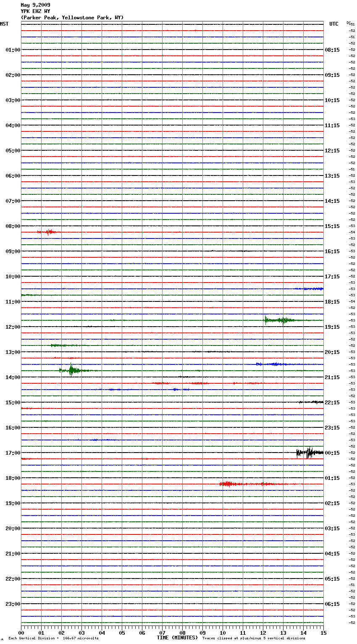Select the 04:00 MST time label

click(13, 126)
